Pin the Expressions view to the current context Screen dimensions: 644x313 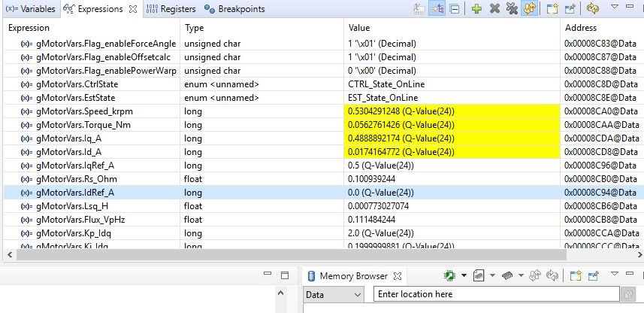click(x=570, y=8)
